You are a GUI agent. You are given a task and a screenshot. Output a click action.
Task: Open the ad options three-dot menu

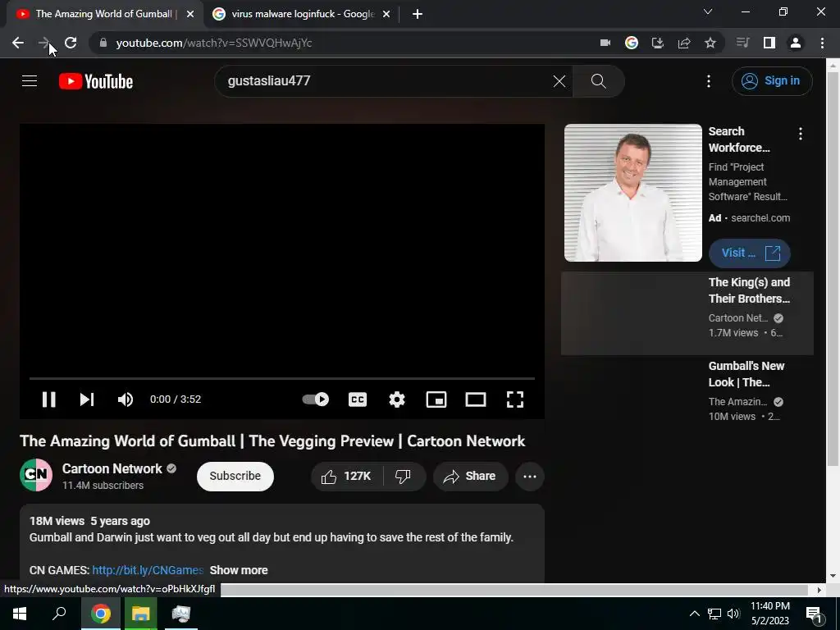(x=801, y=134)
